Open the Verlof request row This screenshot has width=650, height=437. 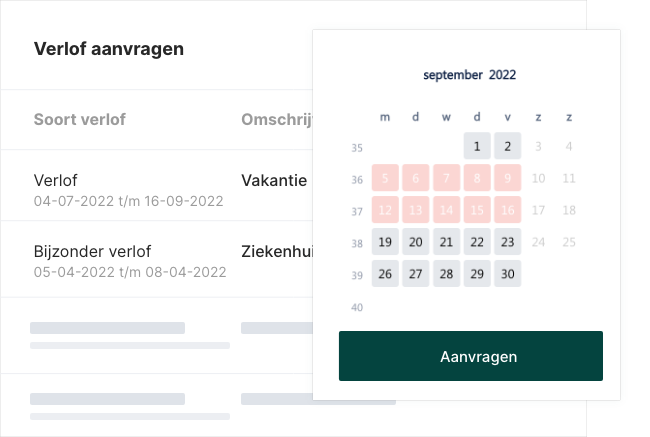point(128,189)
